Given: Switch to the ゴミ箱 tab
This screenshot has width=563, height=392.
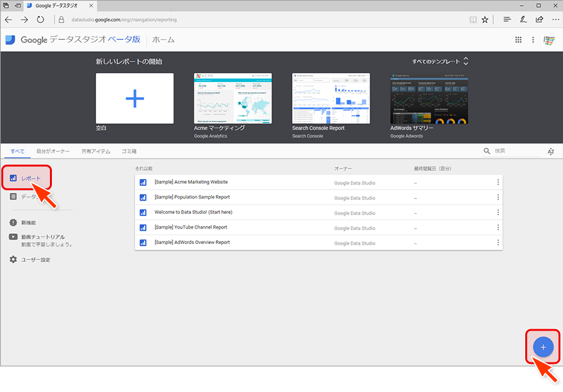Looking at the screenshot, I should [x=129, y=151].
